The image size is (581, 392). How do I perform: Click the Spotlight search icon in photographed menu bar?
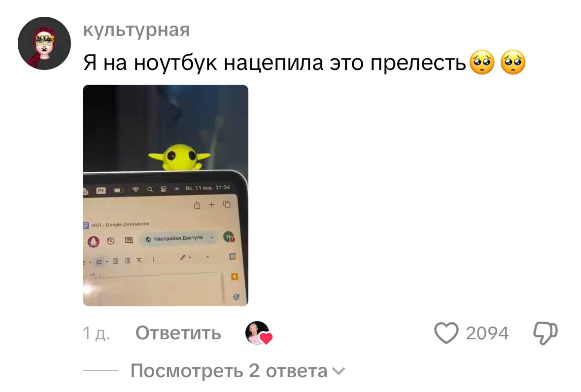pos(150,189)
